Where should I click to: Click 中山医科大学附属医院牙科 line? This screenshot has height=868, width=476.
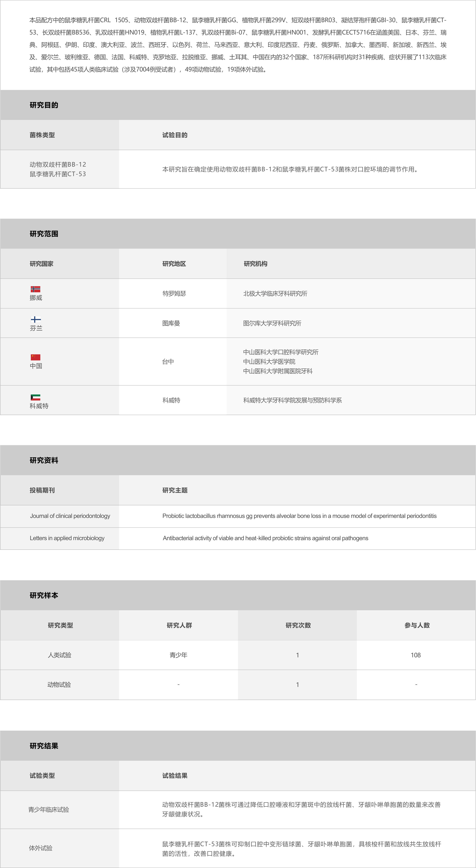tap(278, 371)
